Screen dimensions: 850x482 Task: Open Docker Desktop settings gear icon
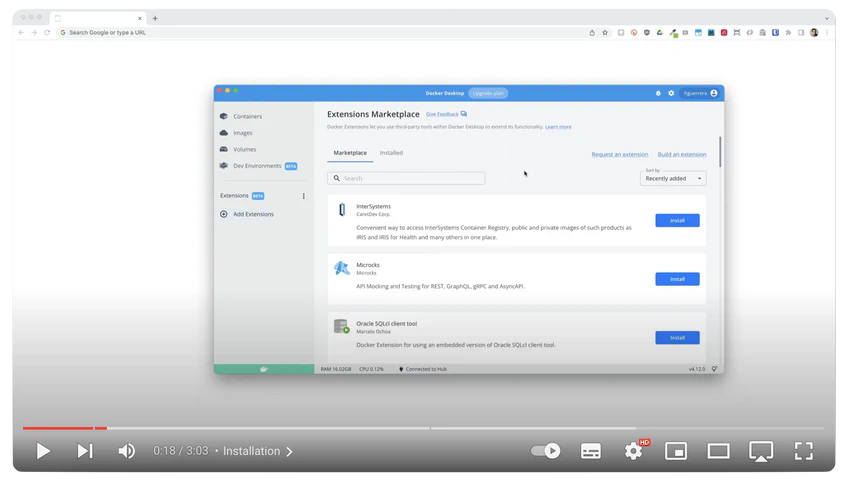(671, 93)
